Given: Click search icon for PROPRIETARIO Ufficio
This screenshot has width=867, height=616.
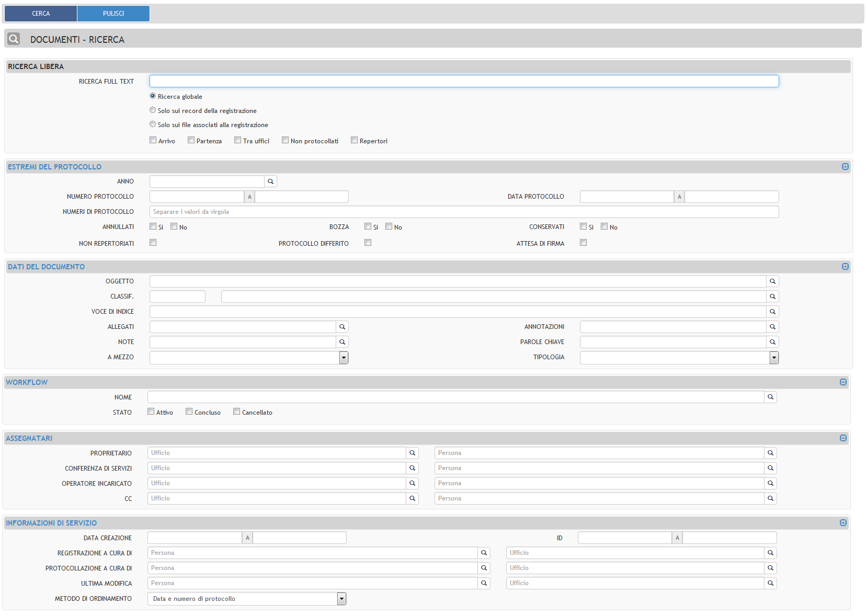Looking at the screenshot, I should pos(412,453).
